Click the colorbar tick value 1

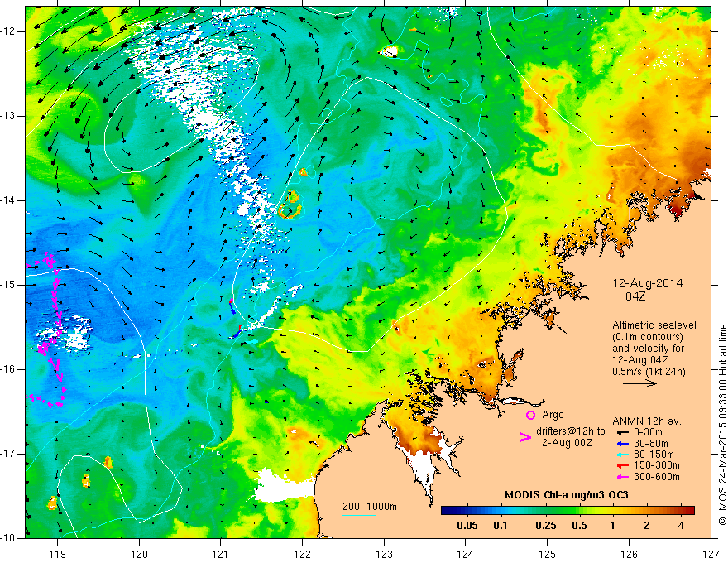point(612,526)
